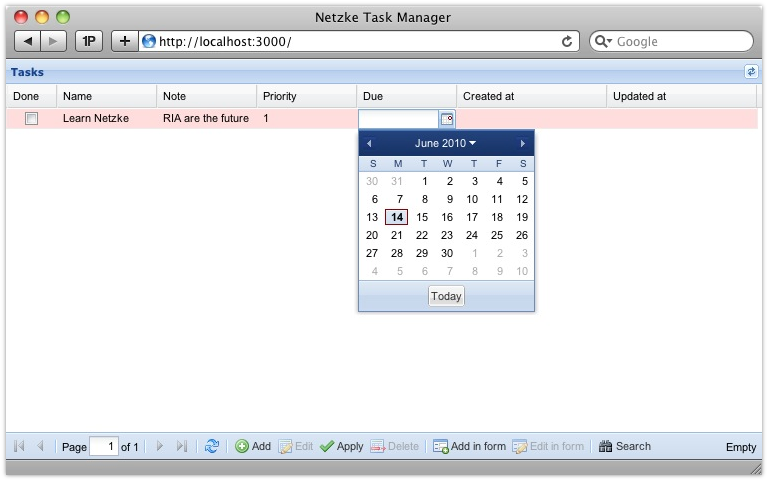Sort by the Priority column header
The height and width of the screenshot is (481, 768).
click(x=306, y=96)
